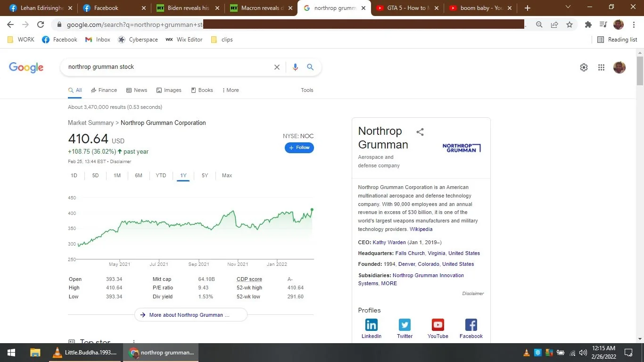Click the stock price line chart
Image resolution: width=644 pixels, height=362 pixels.
(x=195, y=228)
